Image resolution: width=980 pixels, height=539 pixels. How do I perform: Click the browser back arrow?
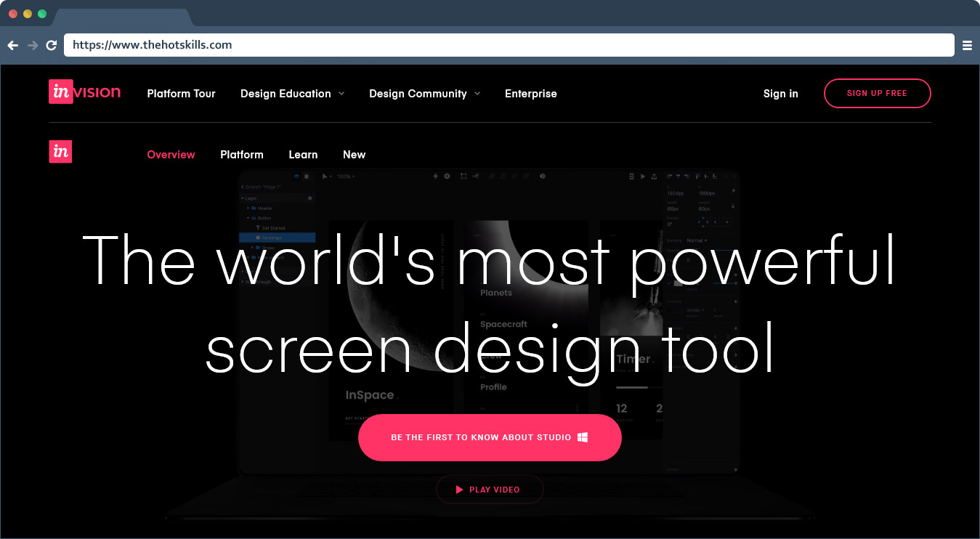[x=12, y=45]
